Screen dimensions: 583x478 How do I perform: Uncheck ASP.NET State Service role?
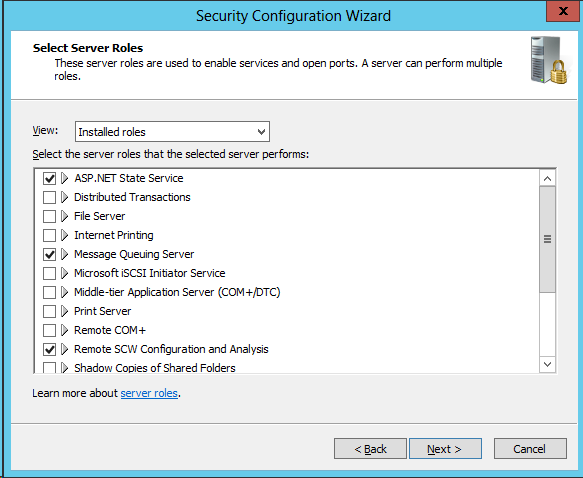[x=49, y=178]
